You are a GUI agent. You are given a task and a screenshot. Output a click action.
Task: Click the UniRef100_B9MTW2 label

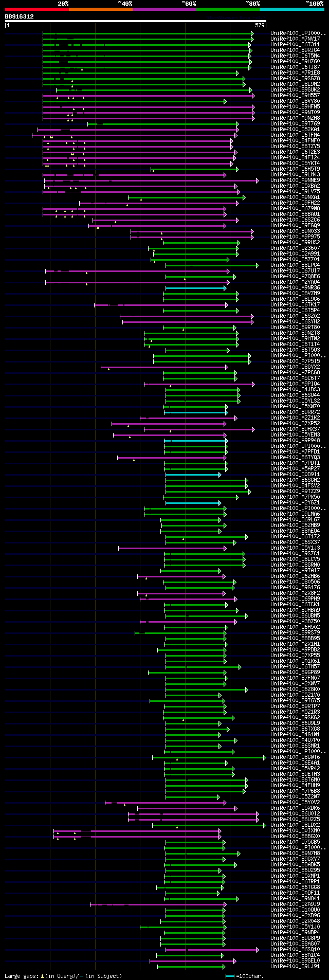pyautogui.click(x=295, y=338)
